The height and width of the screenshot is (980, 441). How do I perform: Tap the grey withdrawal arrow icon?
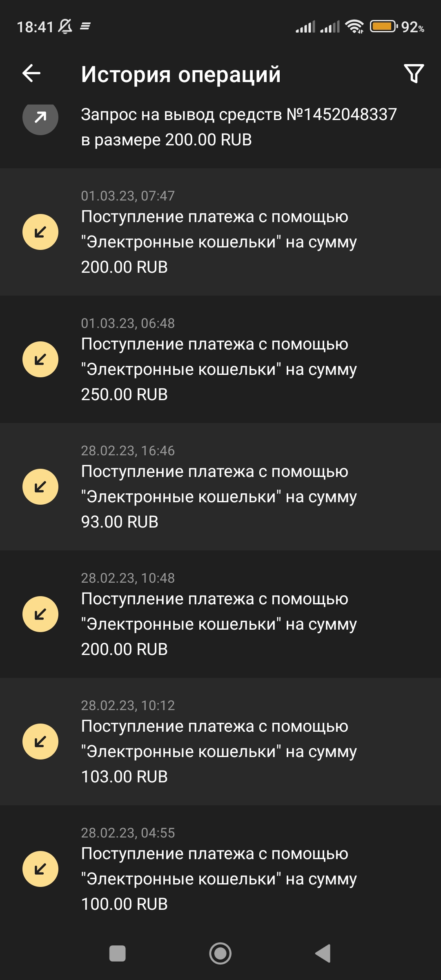click(x=40, y=118)
